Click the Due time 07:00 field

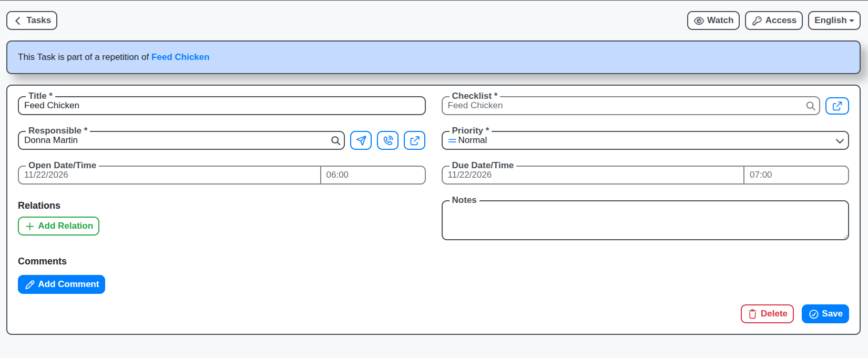tap(795, 175)
